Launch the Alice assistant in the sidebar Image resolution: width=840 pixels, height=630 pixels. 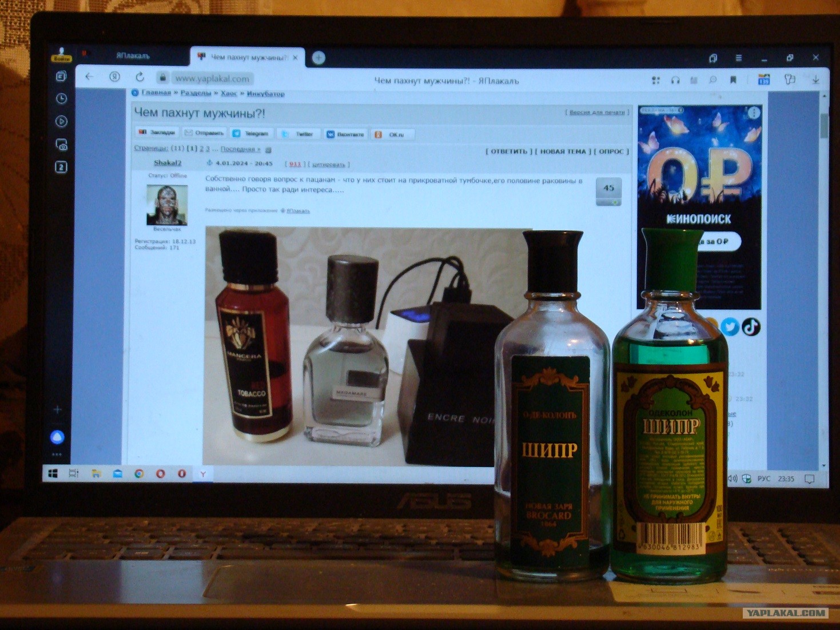[x=57, y=437]
